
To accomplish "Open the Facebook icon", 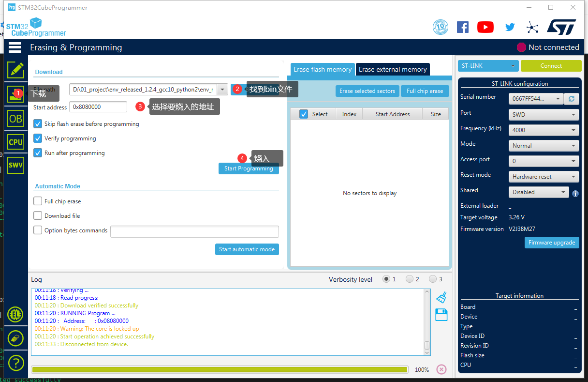I will 463,27.
